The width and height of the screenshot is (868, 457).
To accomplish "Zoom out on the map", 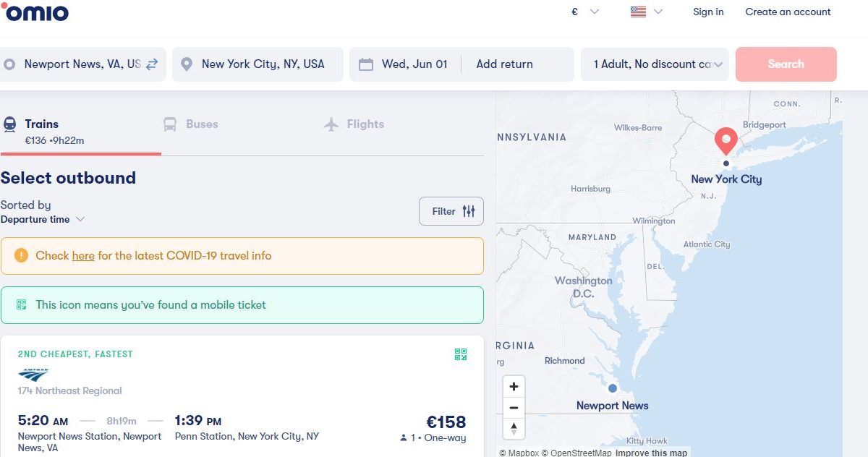I will pyautogui.click(x=514, y=407).
